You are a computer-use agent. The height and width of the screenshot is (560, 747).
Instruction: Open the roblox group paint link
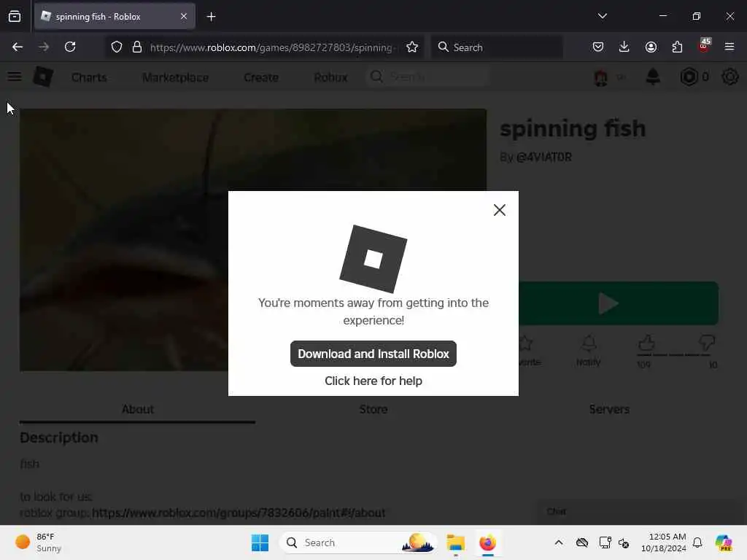click(x=239, y=513)
